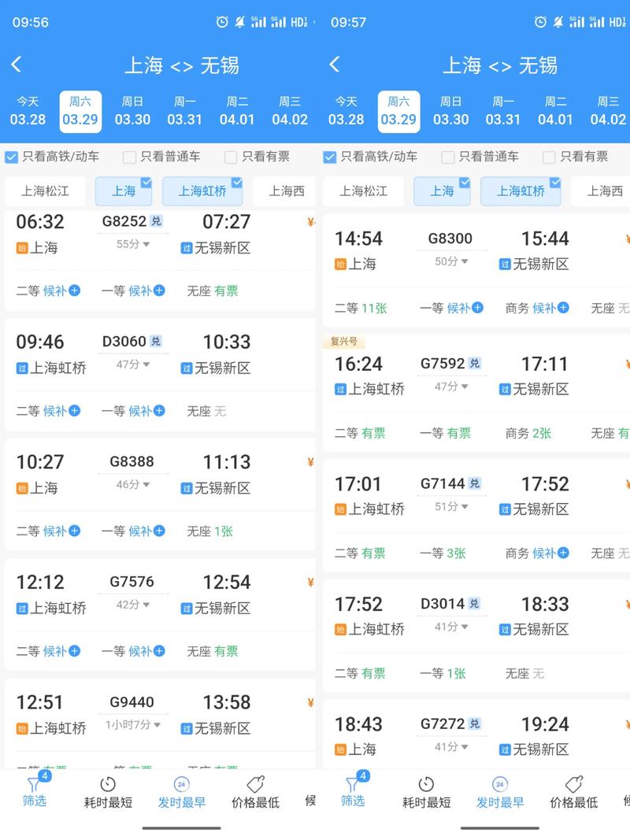The width and height of the screenshot is (630, 840).
Task: Select the 发时最早 sorting icon
Action: [181, 785]
